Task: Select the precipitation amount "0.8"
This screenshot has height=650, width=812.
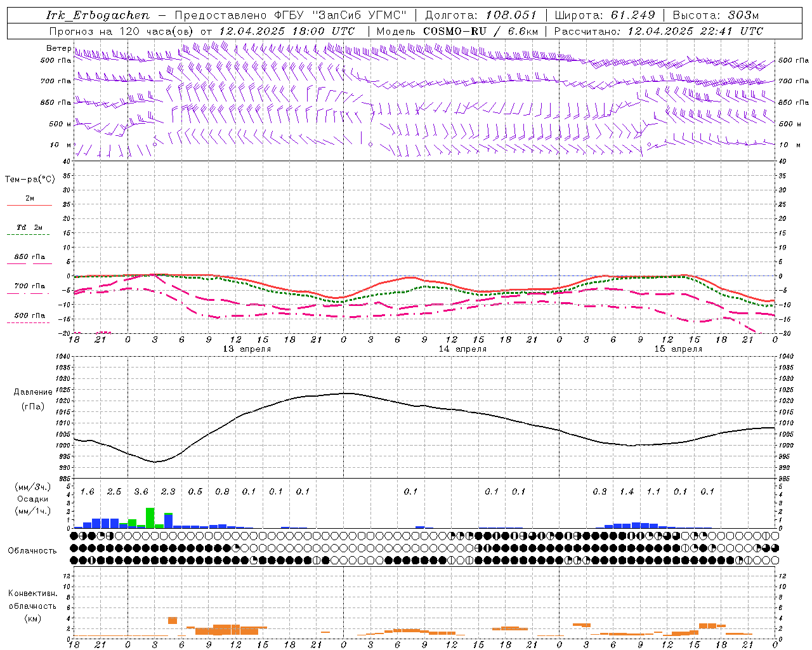Action: pos(222,492)
